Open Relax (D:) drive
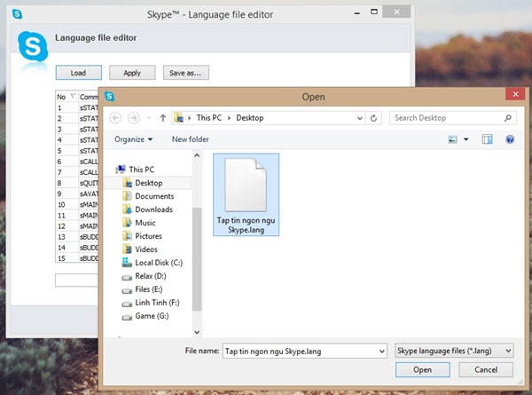This screenshot has width=532, height=395. click(145, 276)
